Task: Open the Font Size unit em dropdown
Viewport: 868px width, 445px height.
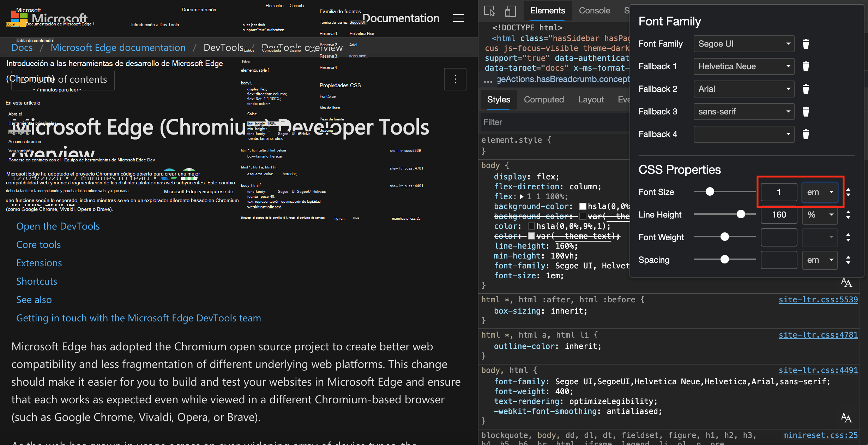Action: [820, 192]
